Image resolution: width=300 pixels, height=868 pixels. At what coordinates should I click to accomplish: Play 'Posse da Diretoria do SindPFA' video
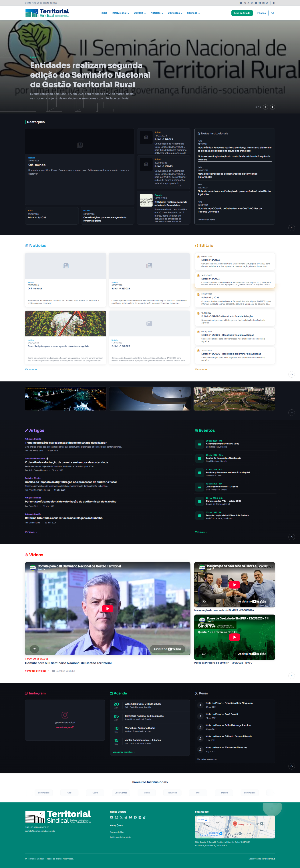235,637
